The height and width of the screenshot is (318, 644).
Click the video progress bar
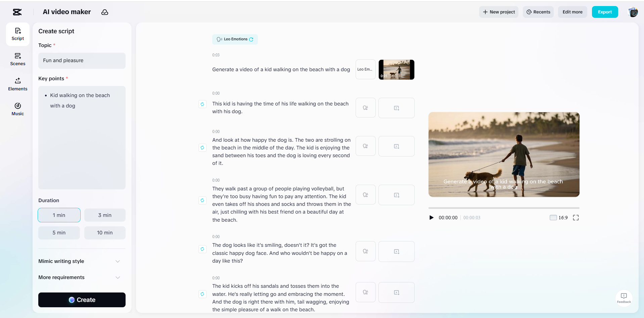(504, 208)
